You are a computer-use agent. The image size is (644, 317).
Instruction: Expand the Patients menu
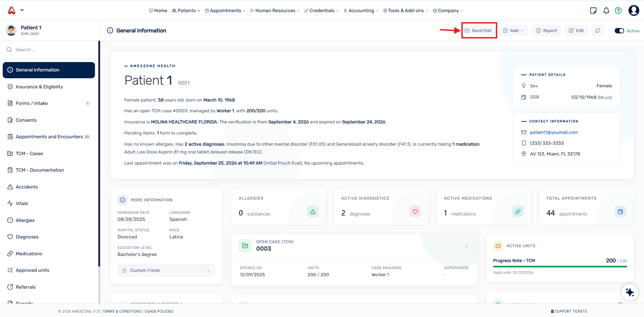pyautogui.click(x=186, y=10)
